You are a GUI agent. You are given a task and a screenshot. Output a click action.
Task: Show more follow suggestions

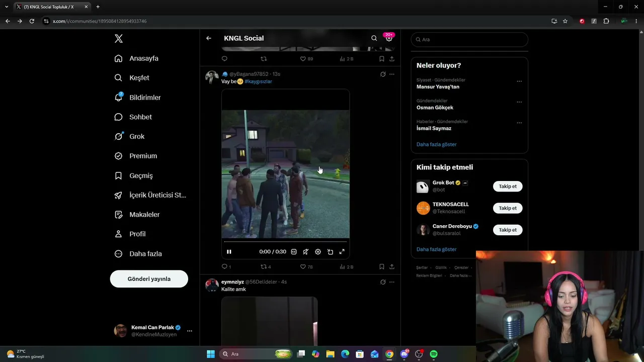click(x=436, y=249)
